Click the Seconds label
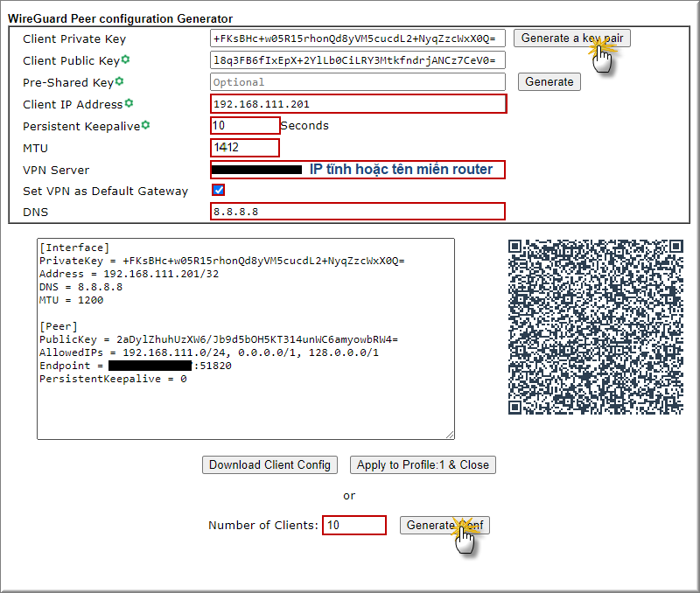Screen dimensions: 700x593 (x=304, y=126)
